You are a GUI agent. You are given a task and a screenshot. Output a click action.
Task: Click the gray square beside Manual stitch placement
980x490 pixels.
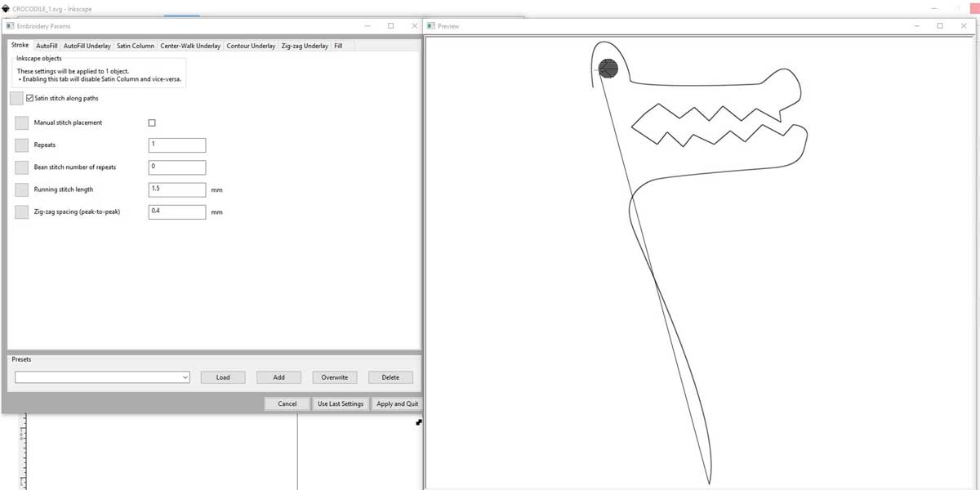pos(22,122)
